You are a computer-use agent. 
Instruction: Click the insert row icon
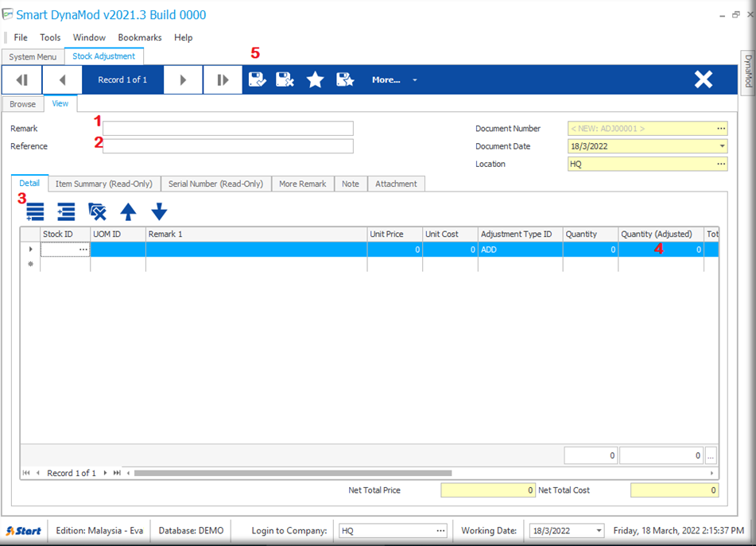[66, 212]
